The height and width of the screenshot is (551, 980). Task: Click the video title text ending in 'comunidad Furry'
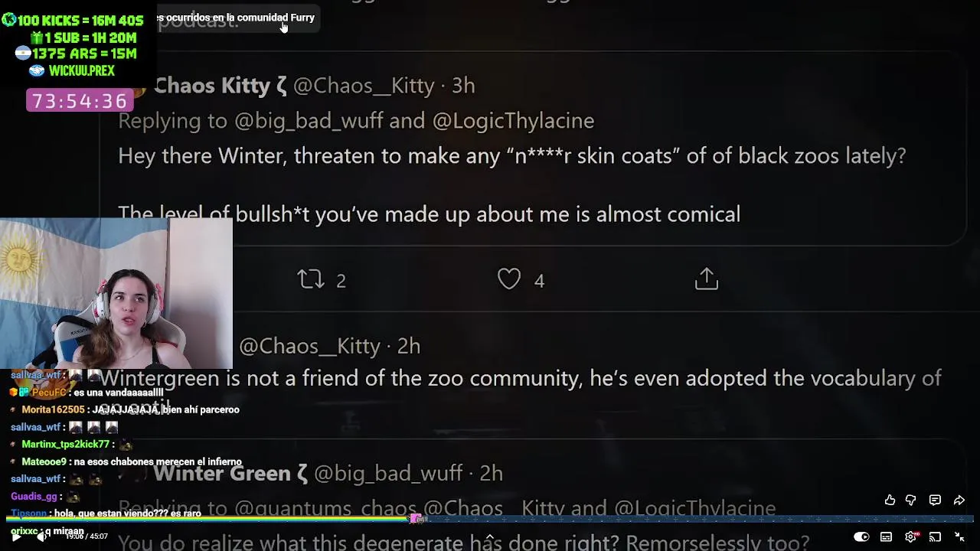[x=236, y=18]
